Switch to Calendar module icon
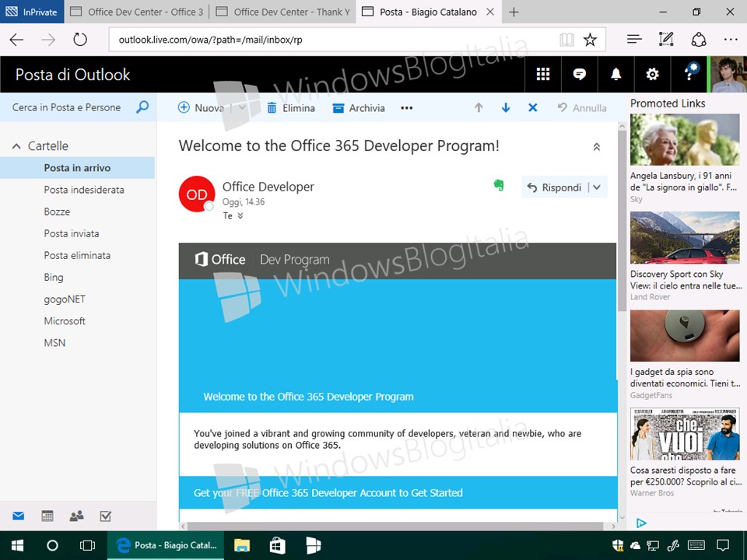Screen dimensions: 747x560 point(47,516)
